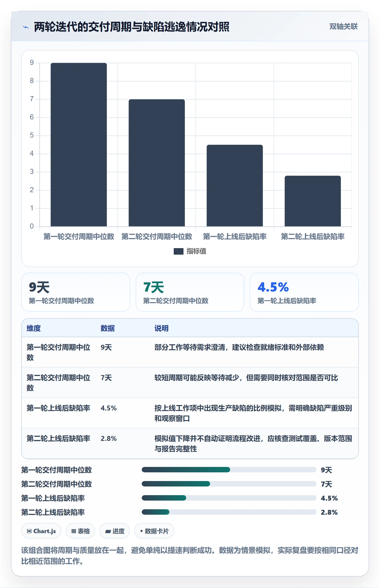380x588 pixels.
Task: Click progress bar for 第二轮交付周期中位数
Action: click(x=229, y=484)
